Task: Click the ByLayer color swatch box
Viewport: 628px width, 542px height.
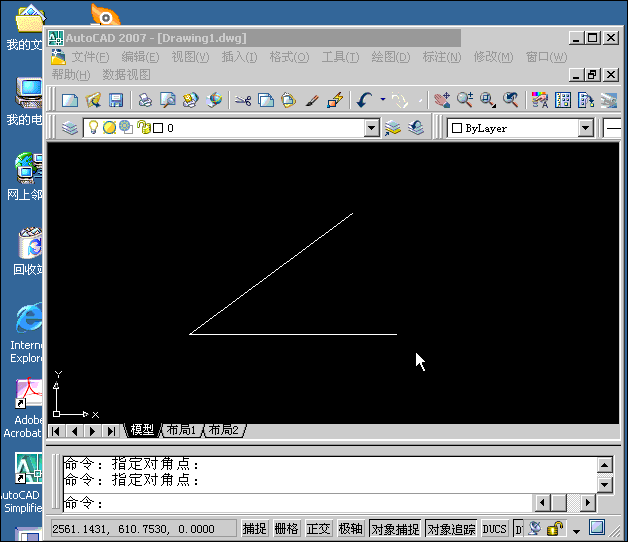Action: click(457, 128)
